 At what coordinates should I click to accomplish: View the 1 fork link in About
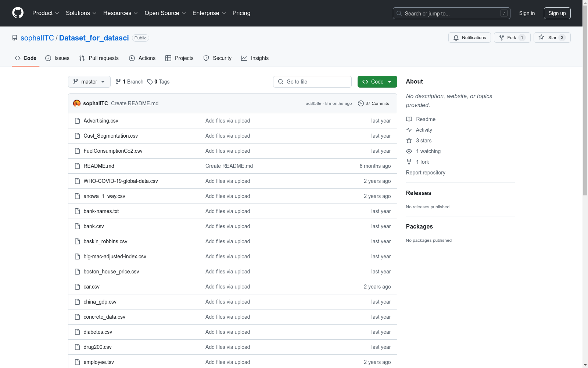click(x=417, y=162)
